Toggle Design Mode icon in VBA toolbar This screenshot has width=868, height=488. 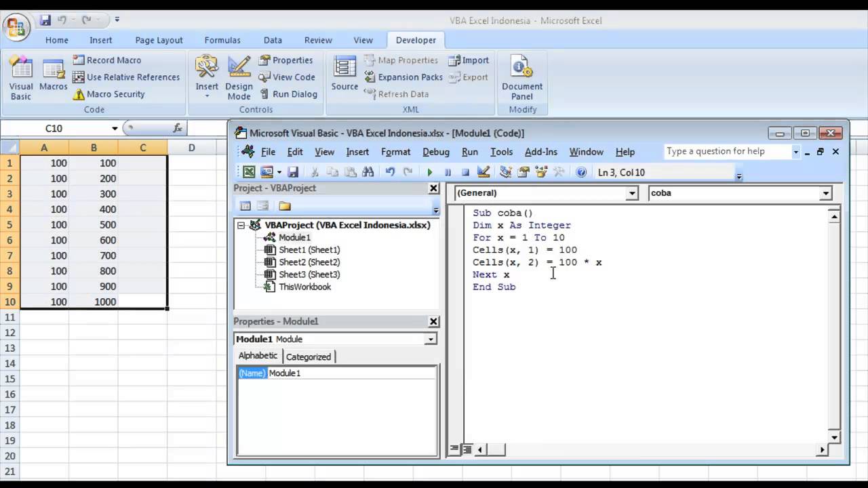tap(484, 172)
